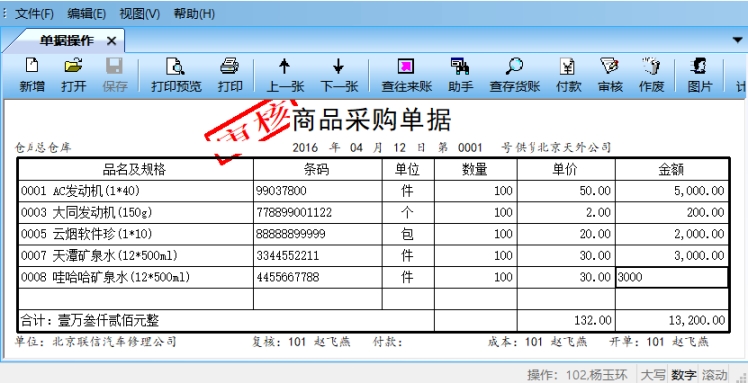Image resolution: width=748 pixels, height=384 pixels.
Task: Click document number 0001
Action: pyautogui.click(x=470, y=148)
